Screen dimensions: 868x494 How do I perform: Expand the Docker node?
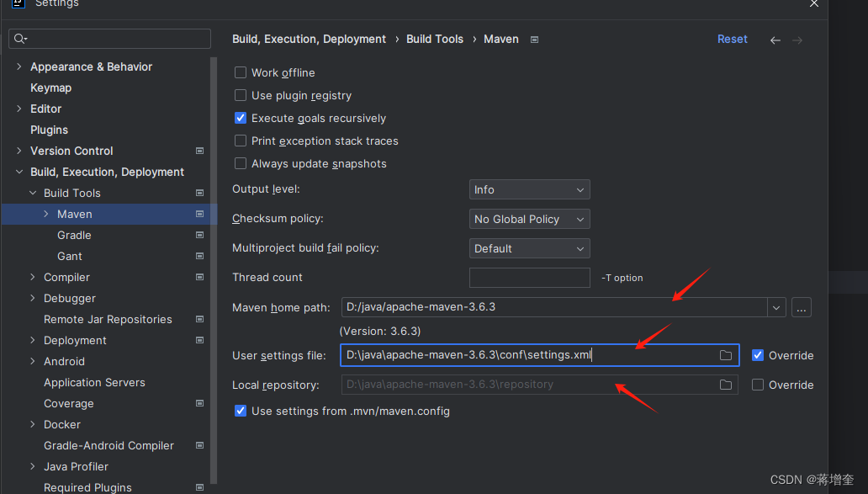(32, 424)
